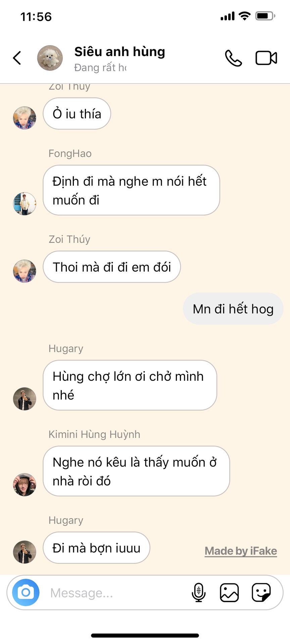
Task: Tap Hugary's avatar beside 'Hùng chợ lớn' message
Action: (25, 398)
